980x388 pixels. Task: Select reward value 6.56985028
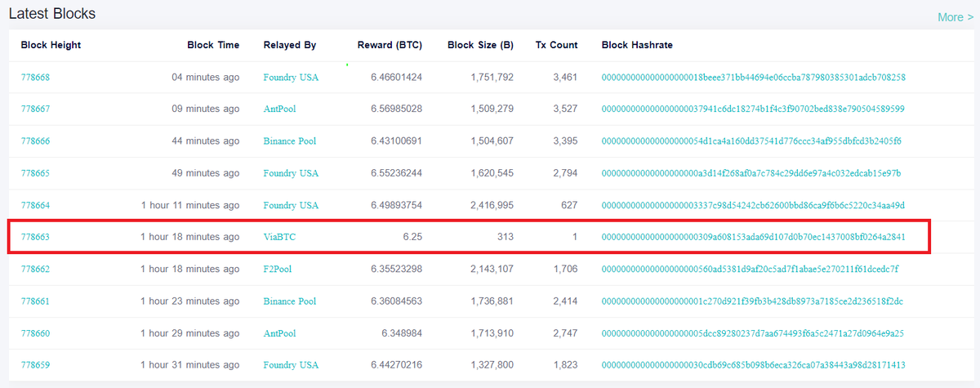coord(395,109)
